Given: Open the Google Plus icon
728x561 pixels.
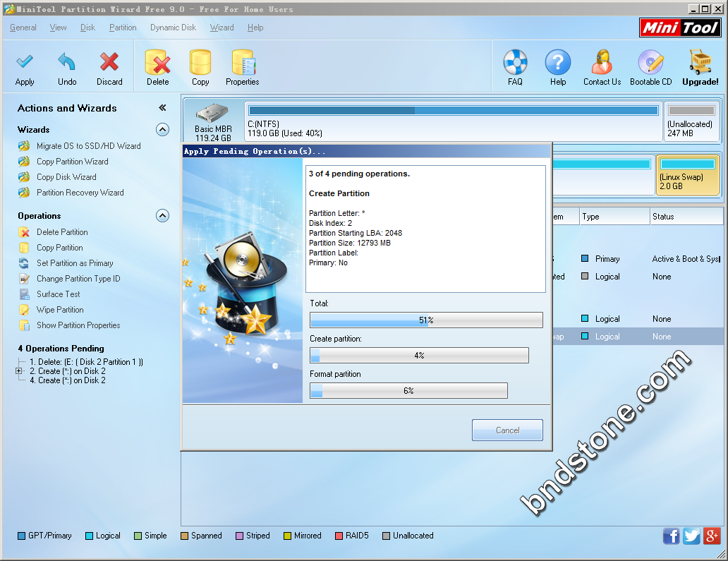Looking at the screenshot, I should pos(712,536).
